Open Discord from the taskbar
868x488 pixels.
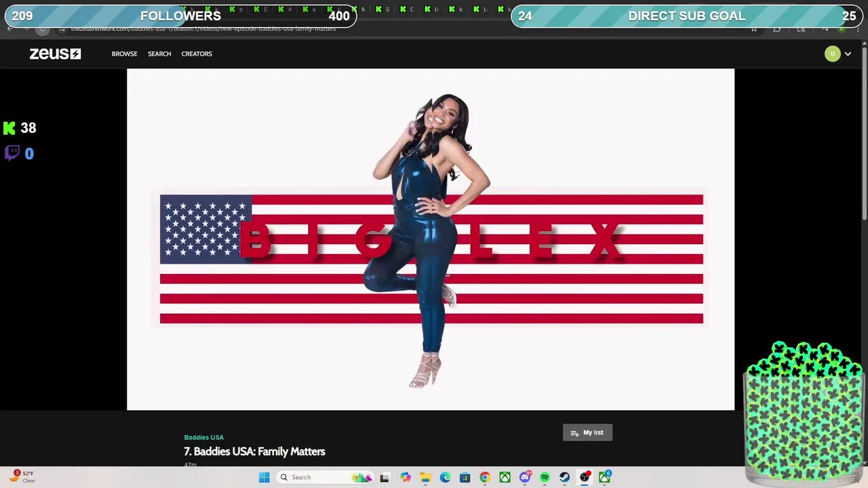pyautogui.click(x=525, y=477)
